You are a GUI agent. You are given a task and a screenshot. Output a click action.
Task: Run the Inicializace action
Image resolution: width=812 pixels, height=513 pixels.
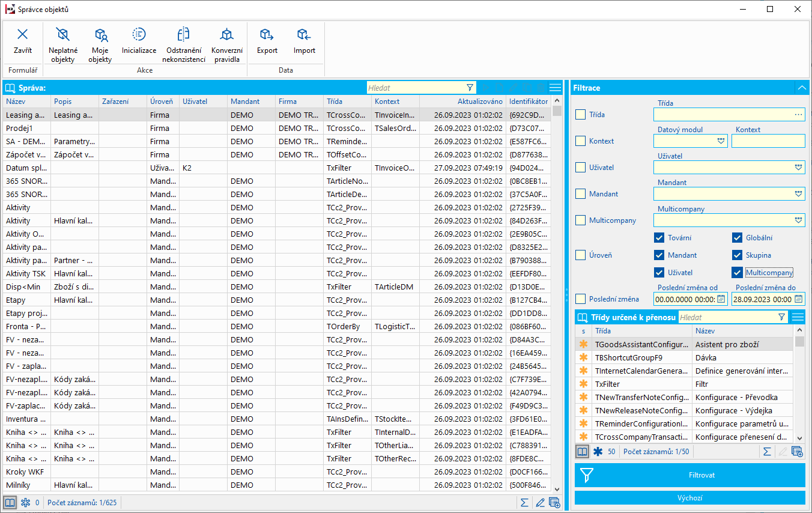coord(139,41)
